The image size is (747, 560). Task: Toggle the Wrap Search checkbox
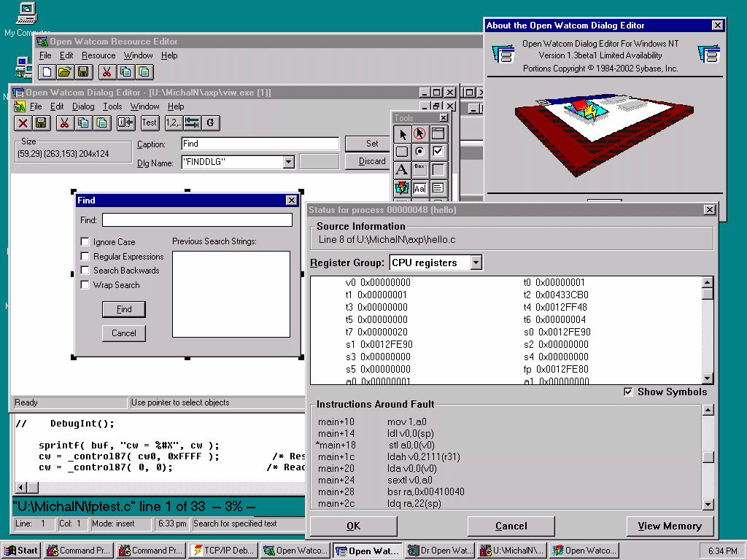(x=85, y=285)
